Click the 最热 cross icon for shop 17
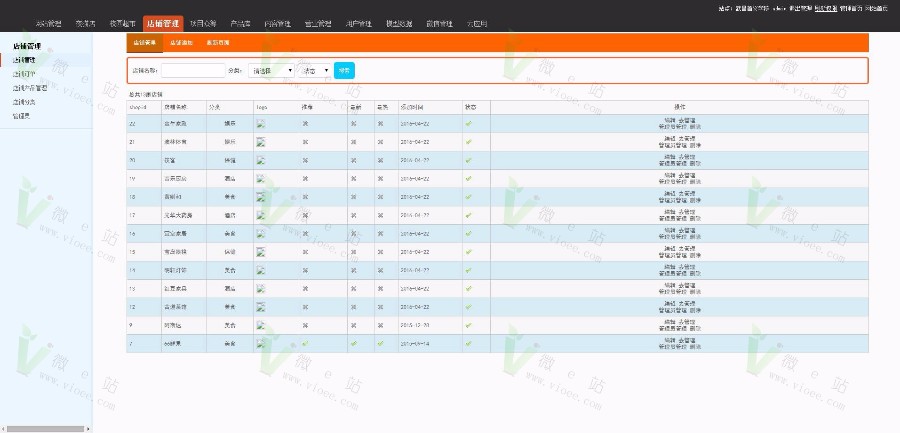 [x=380, y=215]
